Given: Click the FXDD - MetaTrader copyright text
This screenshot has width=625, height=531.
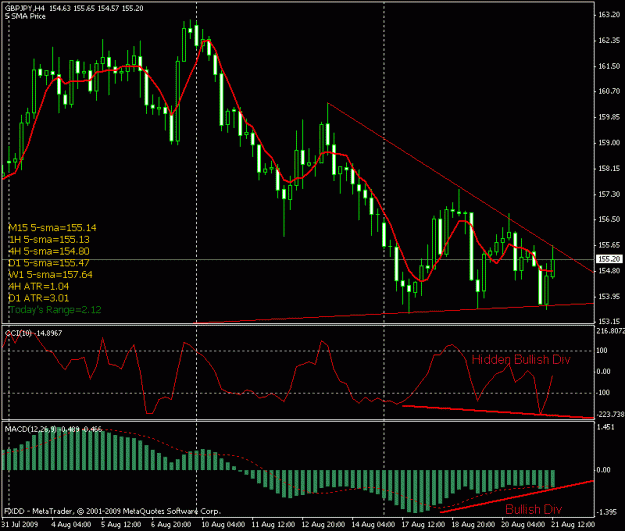Looking at the screenshot, I should [112, 511].
